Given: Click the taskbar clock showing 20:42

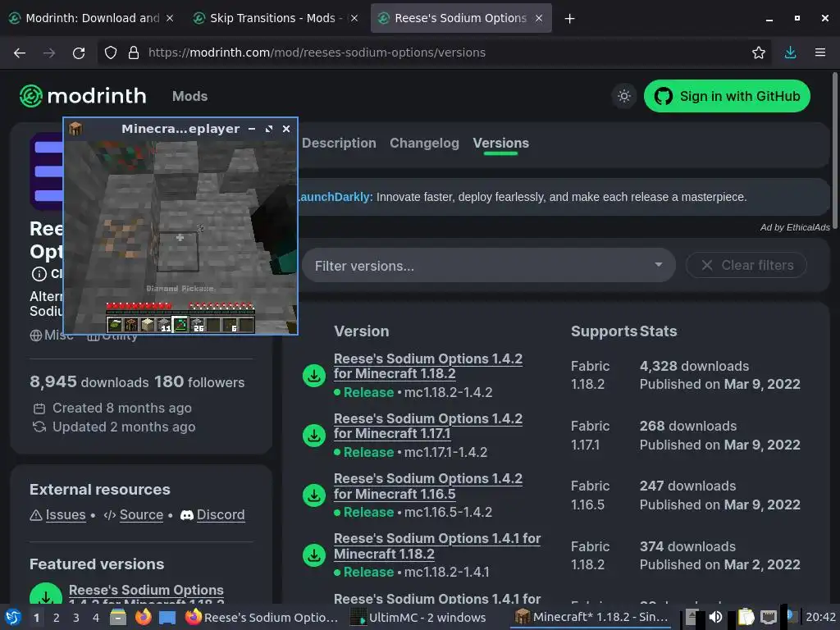Looking at the screenshot, I should click(820, 617).
